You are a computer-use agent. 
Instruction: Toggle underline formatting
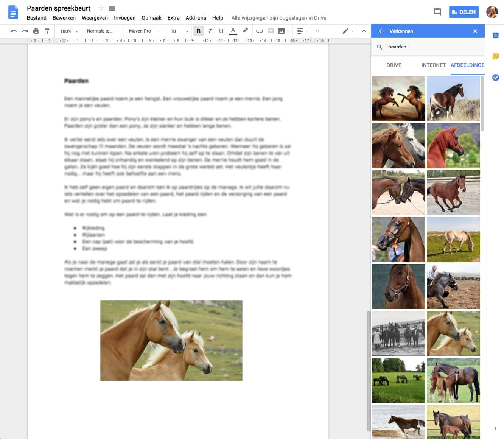pos(221,31)
